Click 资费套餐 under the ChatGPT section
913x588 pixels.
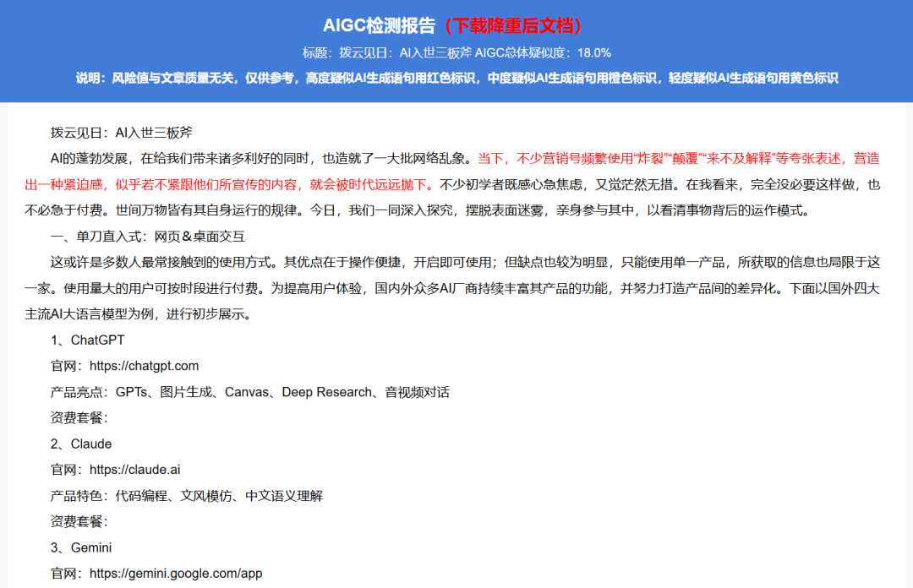(79, 418)
